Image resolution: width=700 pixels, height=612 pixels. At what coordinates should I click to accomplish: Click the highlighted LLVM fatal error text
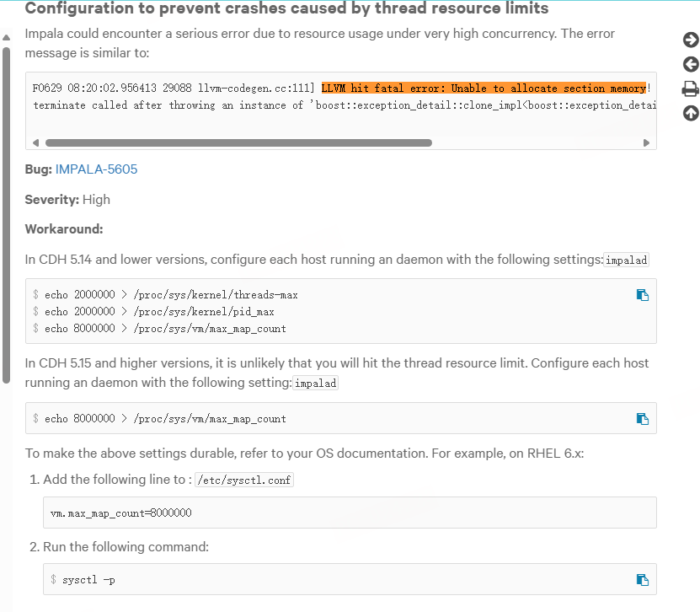(484, 89)
